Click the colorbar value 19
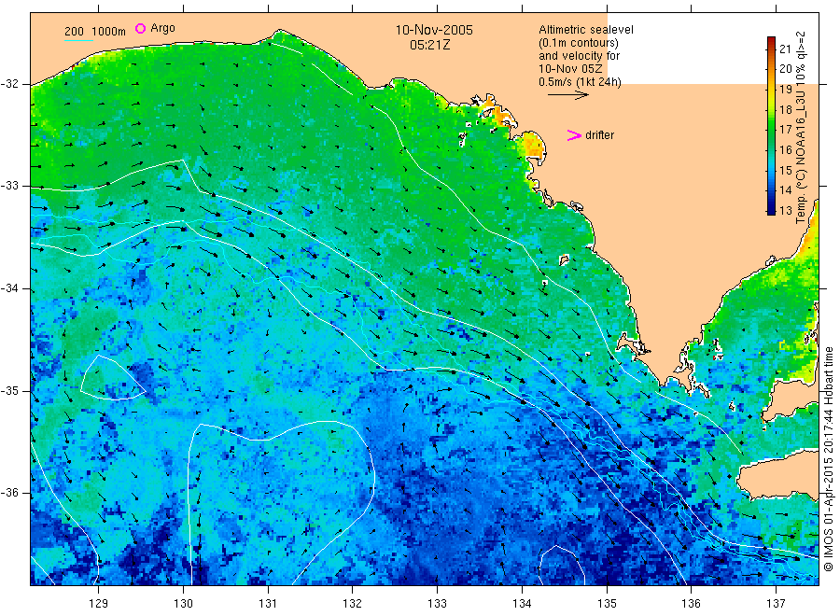Viewport: 840px width, 616px height. tap(785, 89)
